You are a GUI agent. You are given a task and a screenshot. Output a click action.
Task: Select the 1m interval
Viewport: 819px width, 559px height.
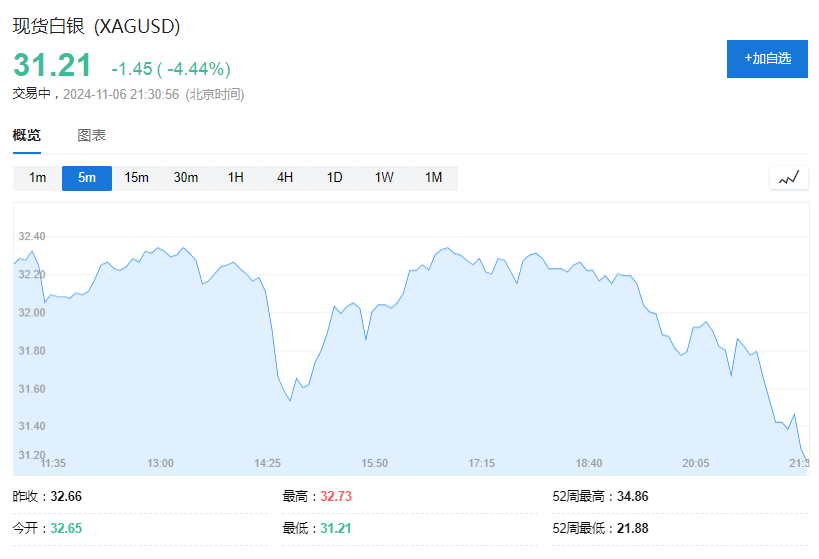tap(37, 178)
